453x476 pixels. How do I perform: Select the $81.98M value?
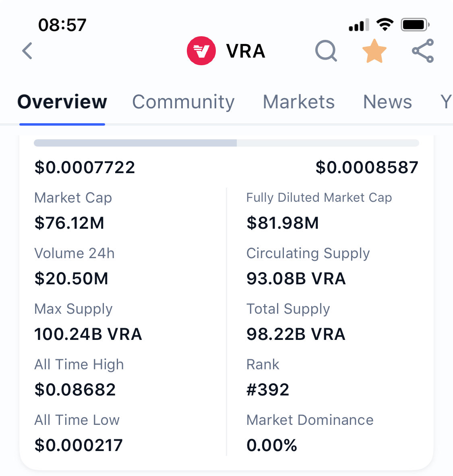click(x=283, y=223)
